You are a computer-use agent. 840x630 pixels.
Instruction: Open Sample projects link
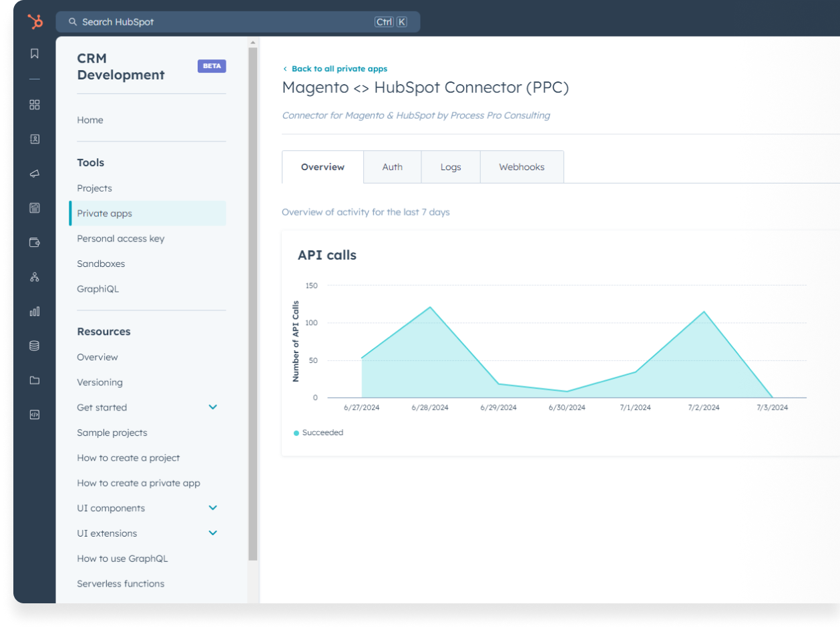(112, 432)
